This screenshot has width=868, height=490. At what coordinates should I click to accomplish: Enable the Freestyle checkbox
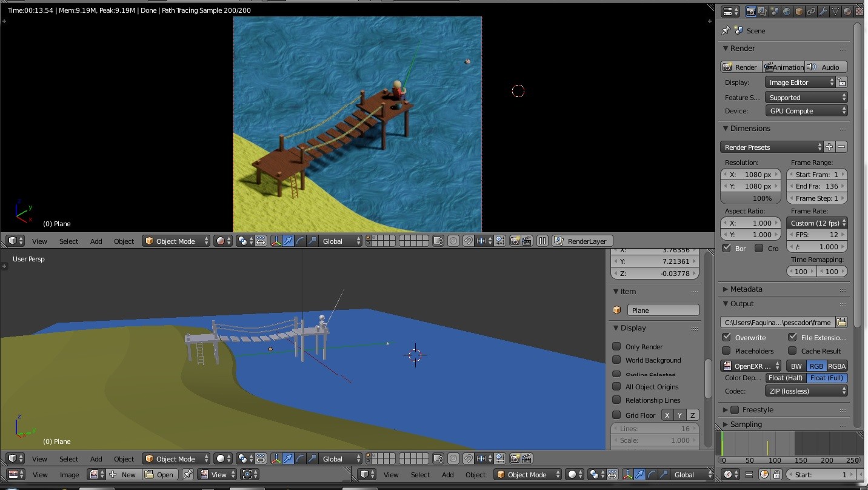(735, 410)
